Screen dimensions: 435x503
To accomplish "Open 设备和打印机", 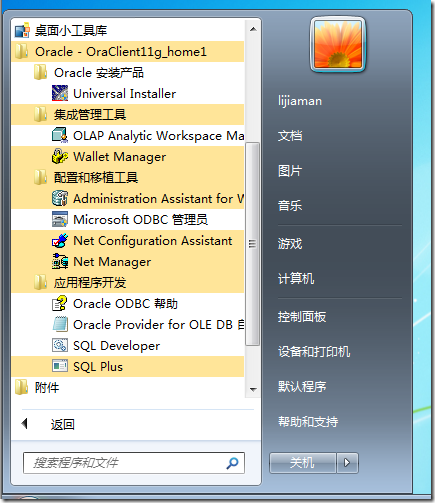I will click(x=314, y=352).
